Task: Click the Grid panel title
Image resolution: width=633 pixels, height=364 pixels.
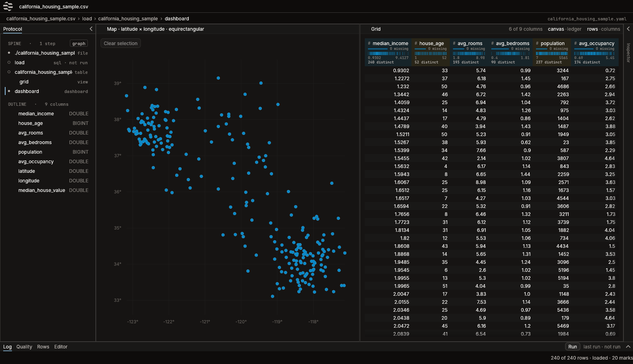Action: [376, 29]
